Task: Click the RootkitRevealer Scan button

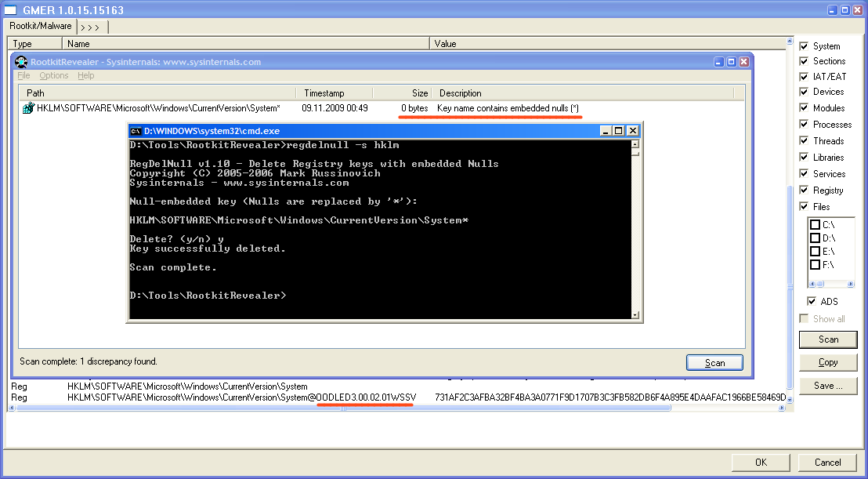Action: tap(714, 363)
